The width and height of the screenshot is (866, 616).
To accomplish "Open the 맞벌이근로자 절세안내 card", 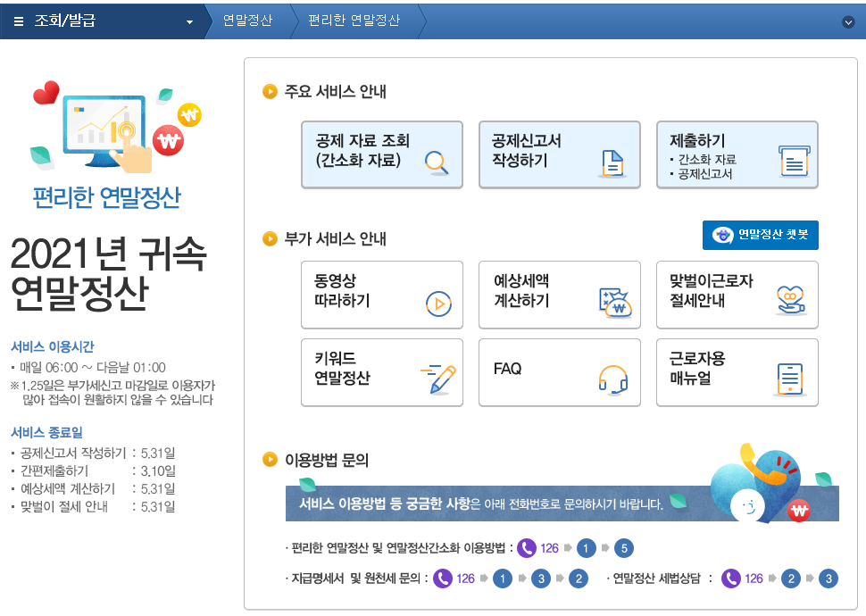I will [x=737, y=295].
